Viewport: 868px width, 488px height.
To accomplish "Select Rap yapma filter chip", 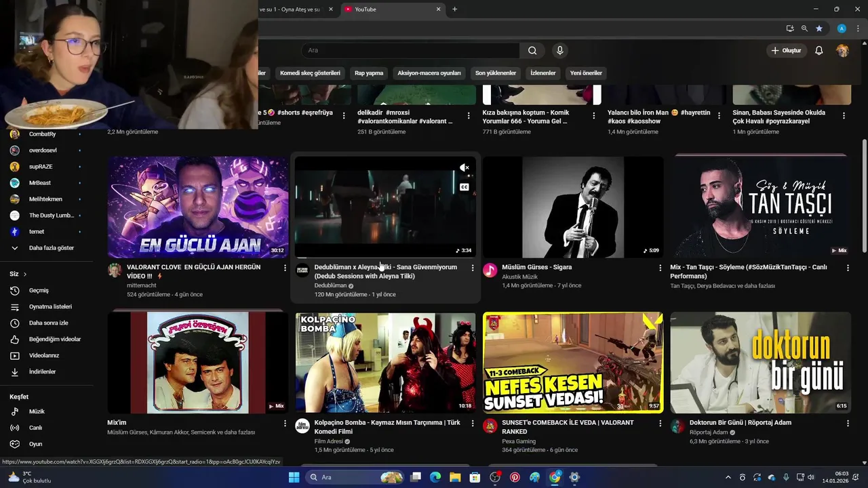I will coord(369,73).
